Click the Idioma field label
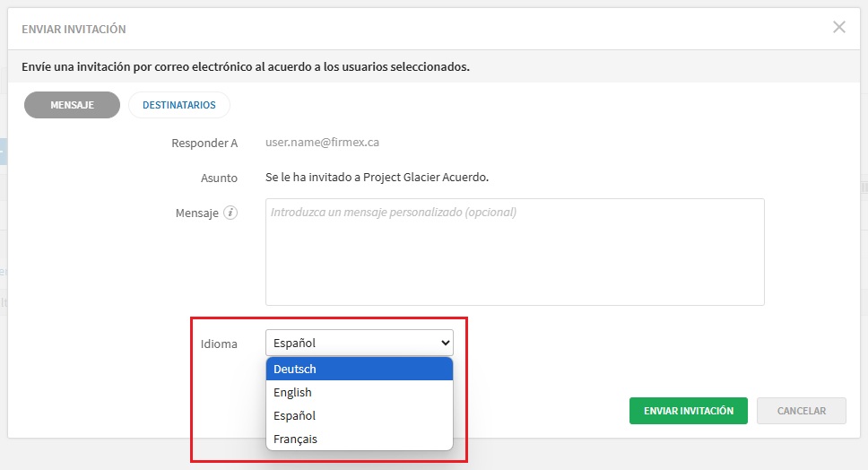This screenshot has height=470, width=868. (219, 344)
